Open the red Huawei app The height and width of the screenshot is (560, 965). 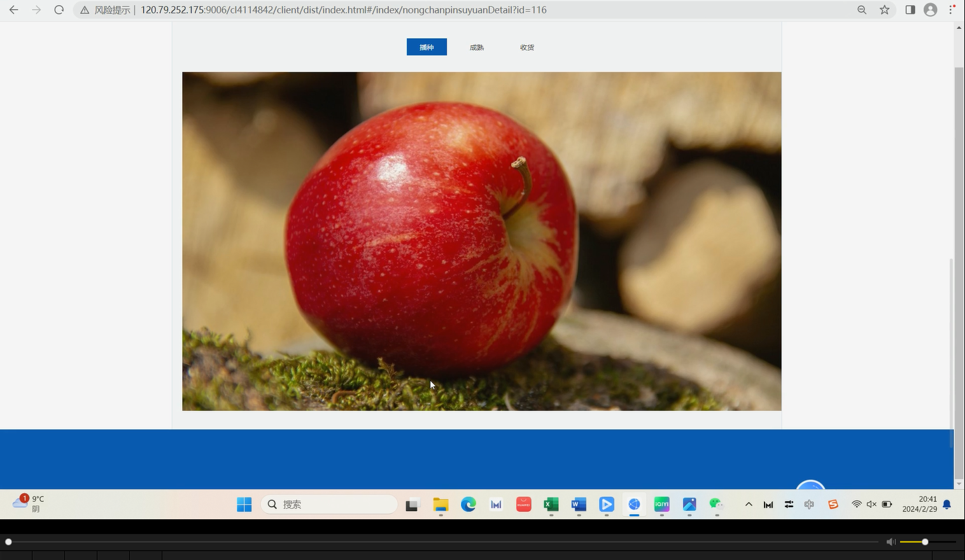pyautogui.click(x=524, y=505)
